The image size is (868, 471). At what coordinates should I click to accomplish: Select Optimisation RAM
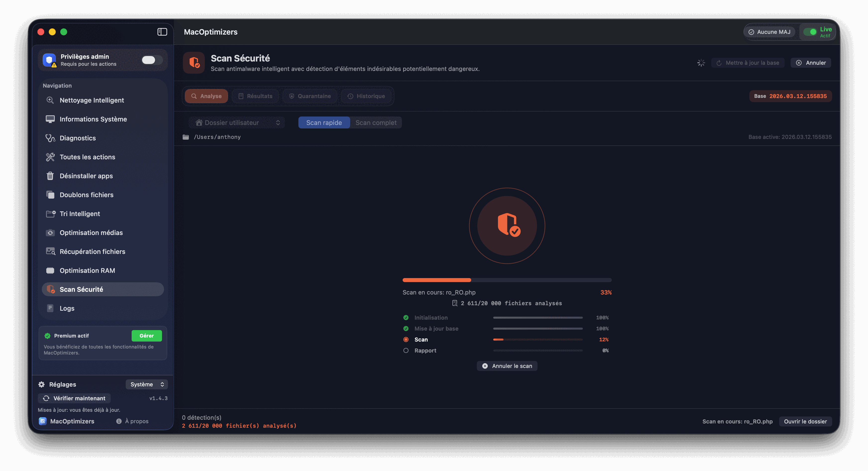pyautogui.click(x=87, y=270)
